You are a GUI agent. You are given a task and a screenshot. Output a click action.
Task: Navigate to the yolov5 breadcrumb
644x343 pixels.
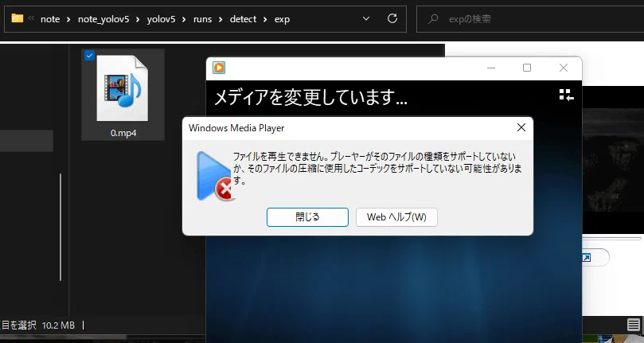coord(161,19)
